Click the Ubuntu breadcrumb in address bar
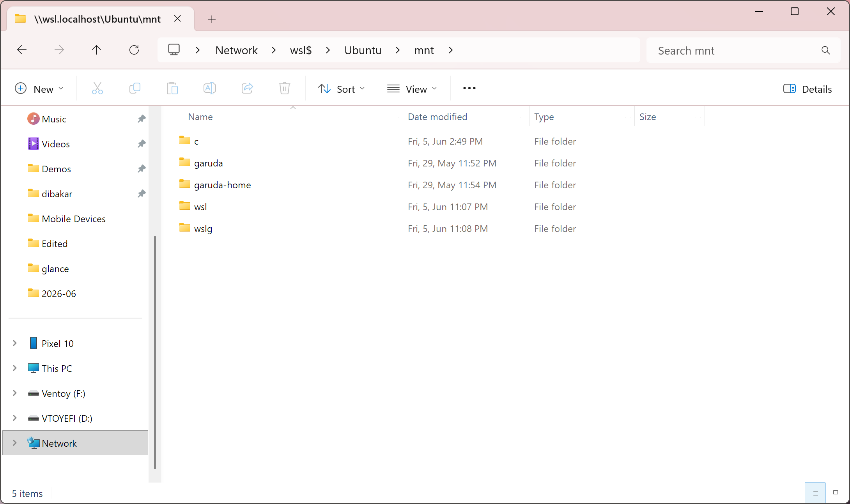The image size is (850, 504). point(363,50)
